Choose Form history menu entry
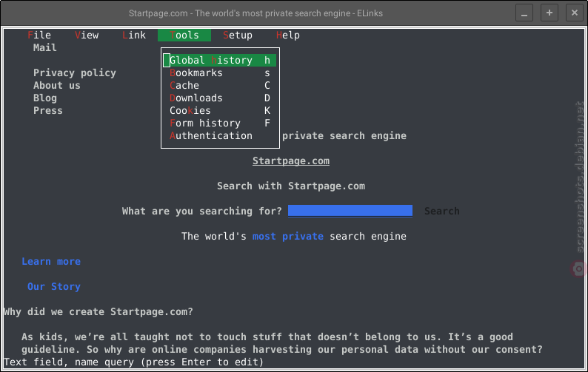Image resolution: width=588 pixels, height=372 pixels. pyautogui.click(x=220, y=124)
